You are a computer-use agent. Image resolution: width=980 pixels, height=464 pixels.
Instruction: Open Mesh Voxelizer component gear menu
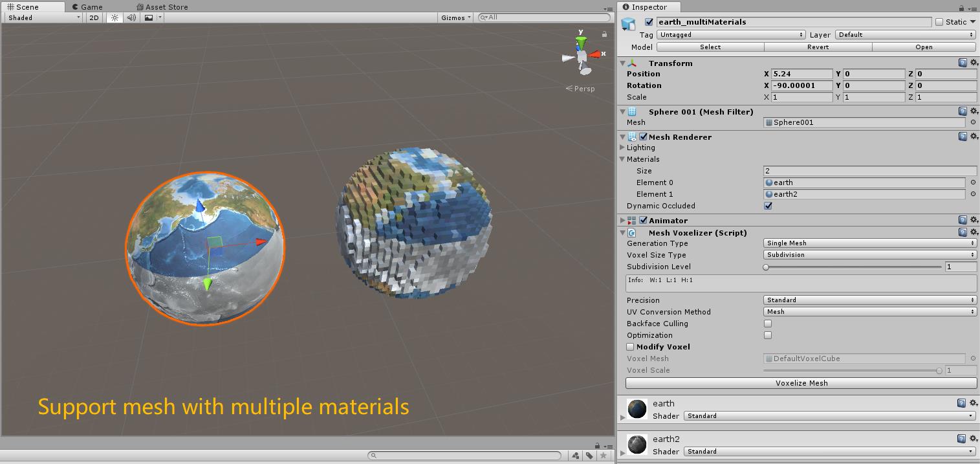click(974, 232)
